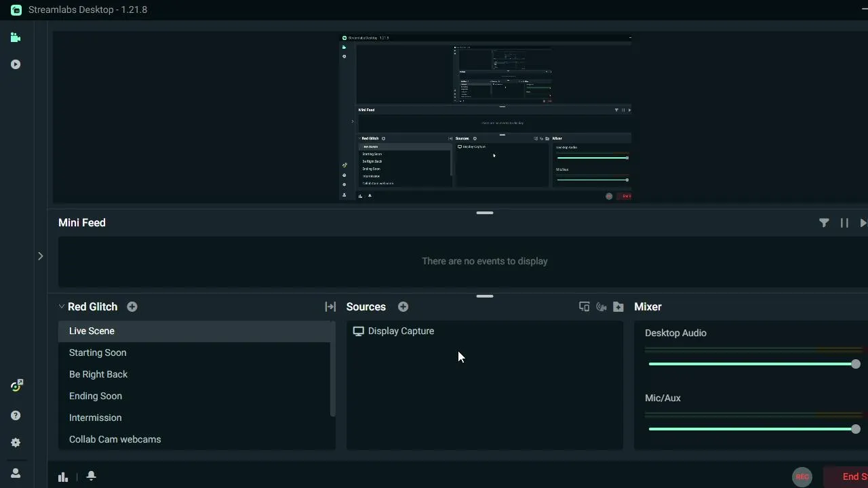This screenshot has width=868, height=488.
Task: Click the Mic/Aux label
Action: pos(663,399)
